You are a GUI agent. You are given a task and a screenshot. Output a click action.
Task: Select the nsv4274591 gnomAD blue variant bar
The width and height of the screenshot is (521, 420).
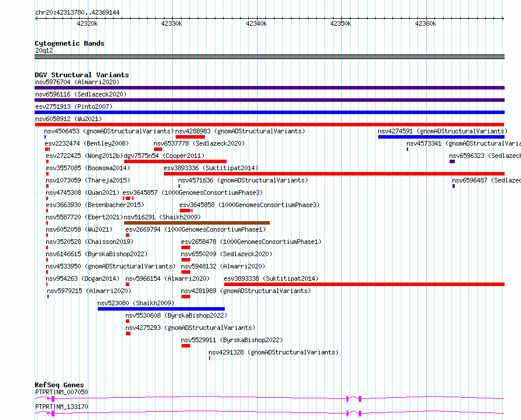coord(441,137)
